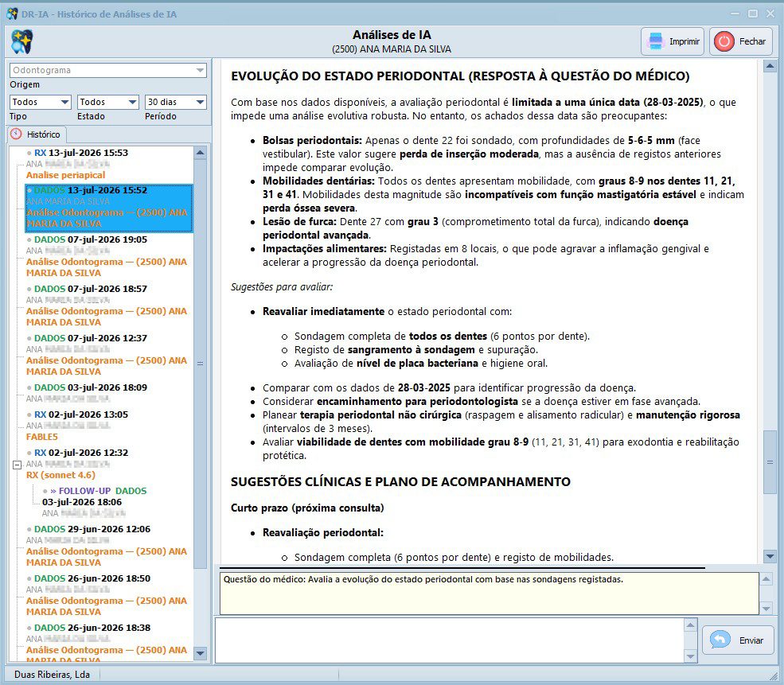Click the 'Mobilidades dentárias:' bullet text
This screenshot has height=685, width=784.
click(x=319, y=181)
